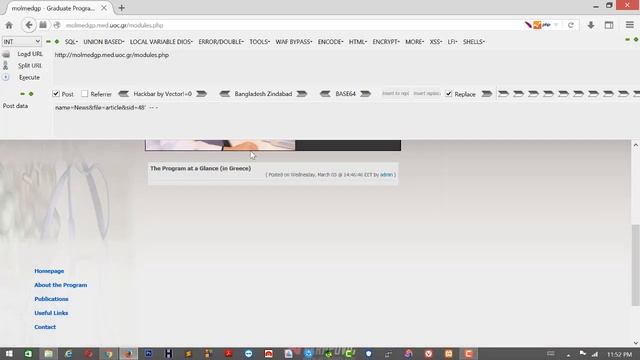The height and width of the screenshot is (360, 640).
Task: Click the right arrow after Bangladesh Zindabad
Action: pos(301,94)
